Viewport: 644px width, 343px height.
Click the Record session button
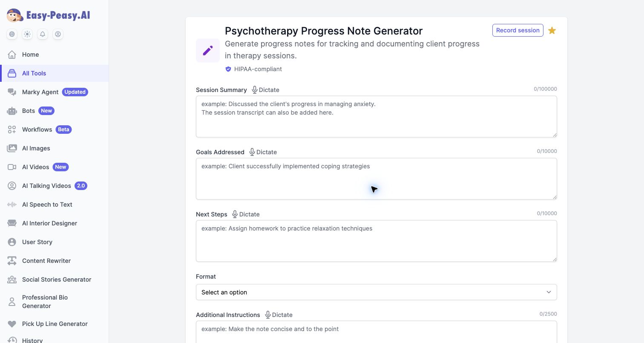click(x=518, y=30)
